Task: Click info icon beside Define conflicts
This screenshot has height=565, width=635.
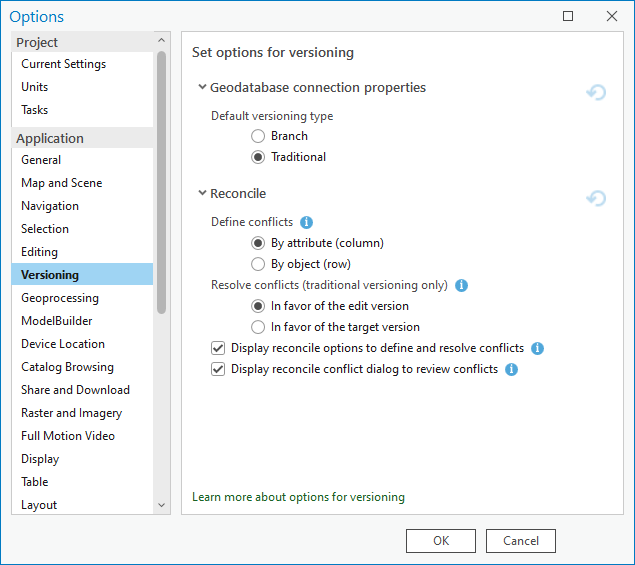Action: coord(307,222)
